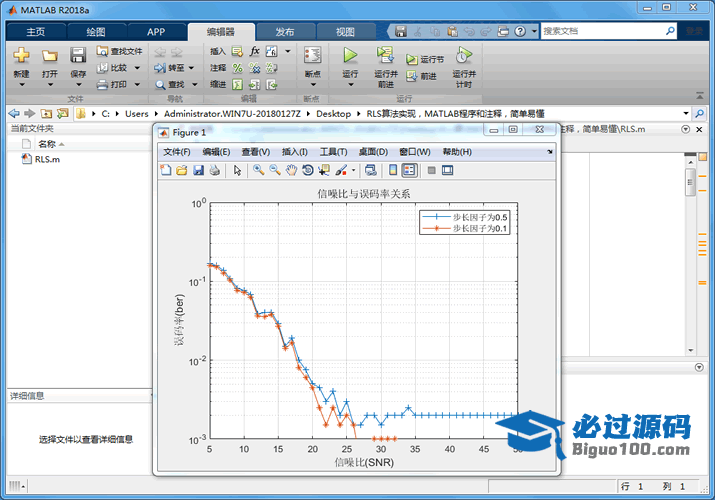Open the 工具(T) menu in Figure

tap(333, 152)
